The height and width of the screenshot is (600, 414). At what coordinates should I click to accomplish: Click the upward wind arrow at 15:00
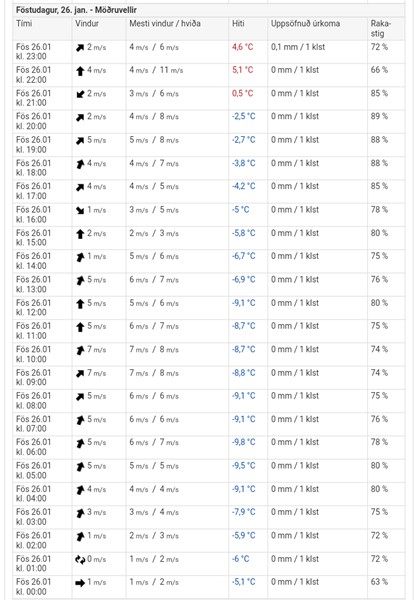coord(80,234)
